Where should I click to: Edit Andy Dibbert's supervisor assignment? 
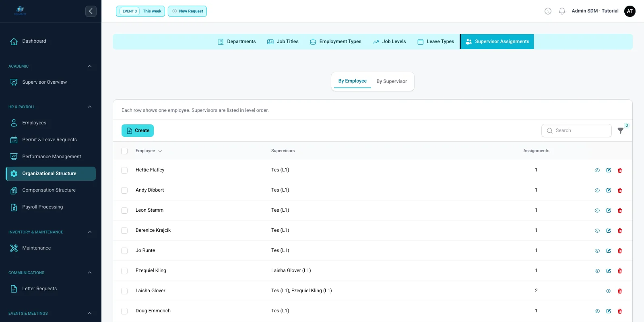click(x=609, y=190)
